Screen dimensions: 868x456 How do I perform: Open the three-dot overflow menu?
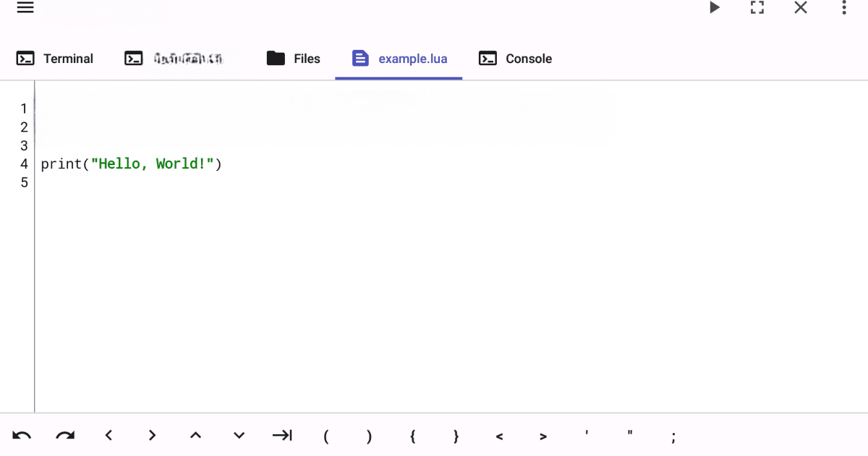point(843,7)
